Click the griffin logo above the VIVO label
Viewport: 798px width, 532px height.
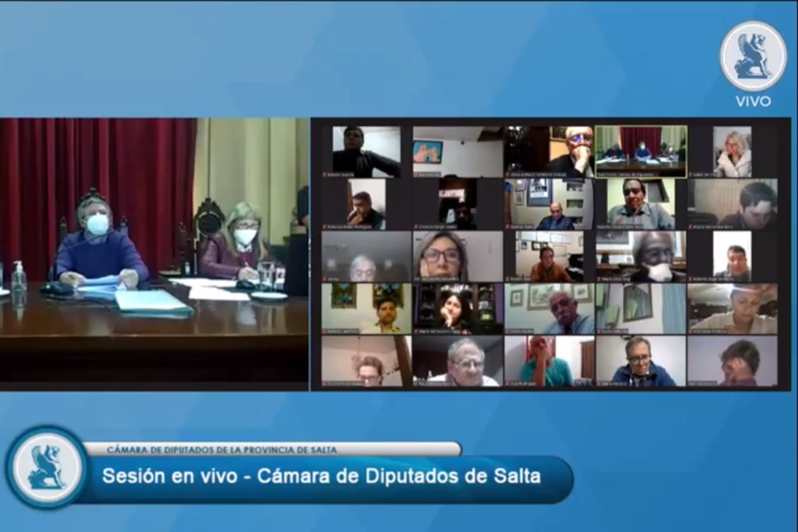(x=753, y=56)
